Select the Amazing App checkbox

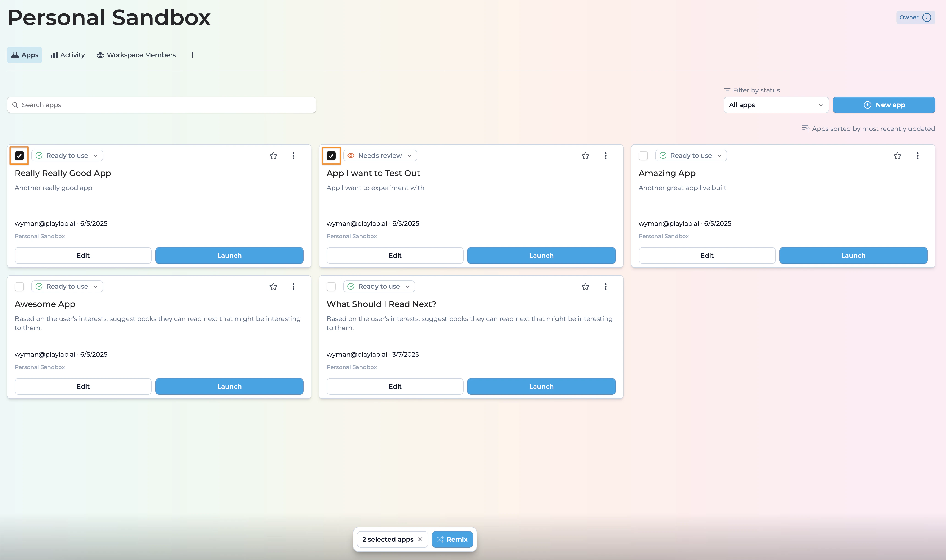click(x=643, y=155)
